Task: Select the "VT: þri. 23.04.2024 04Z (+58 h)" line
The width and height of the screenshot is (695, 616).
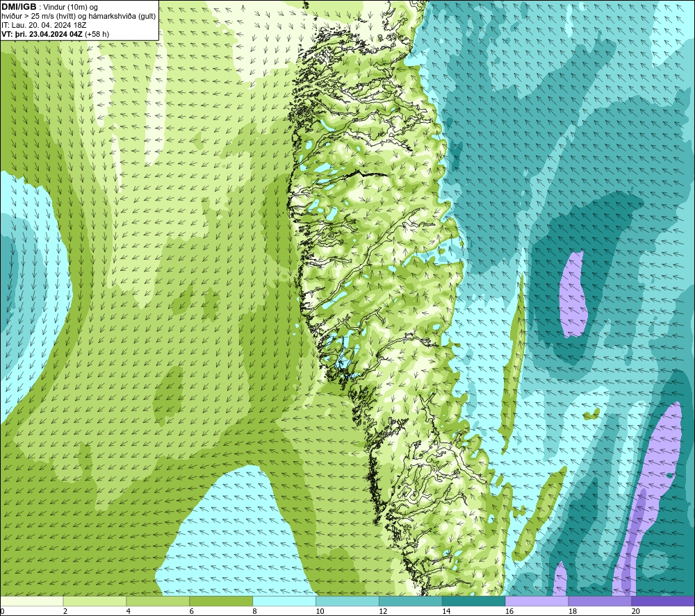Action: tap(56, 33)
